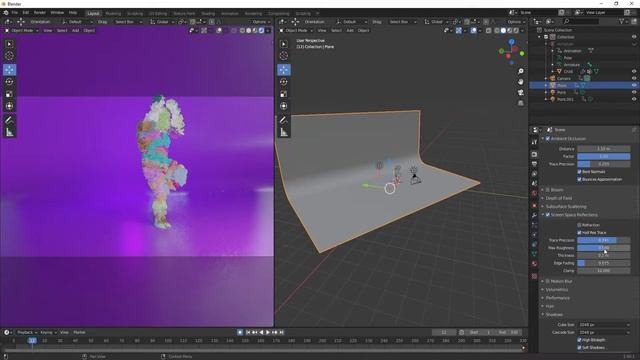Jump to the first frame in timeline
Screen dimensions: 640x360
click(x=247, y=333)
